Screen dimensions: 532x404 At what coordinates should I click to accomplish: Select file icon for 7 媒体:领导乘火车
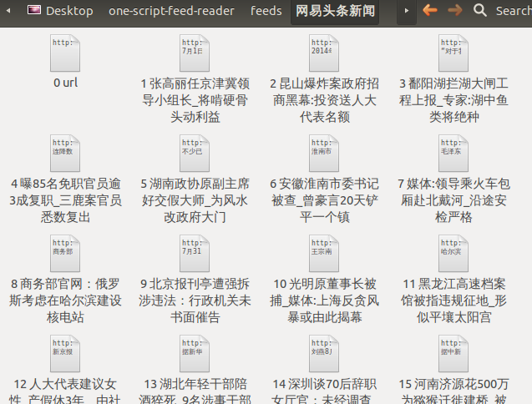[x=453, y=154]
